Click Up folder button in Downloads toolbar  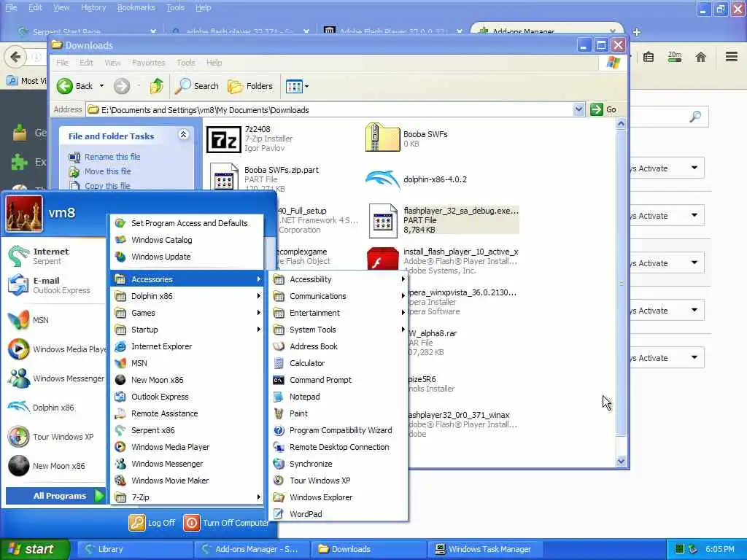156,86
